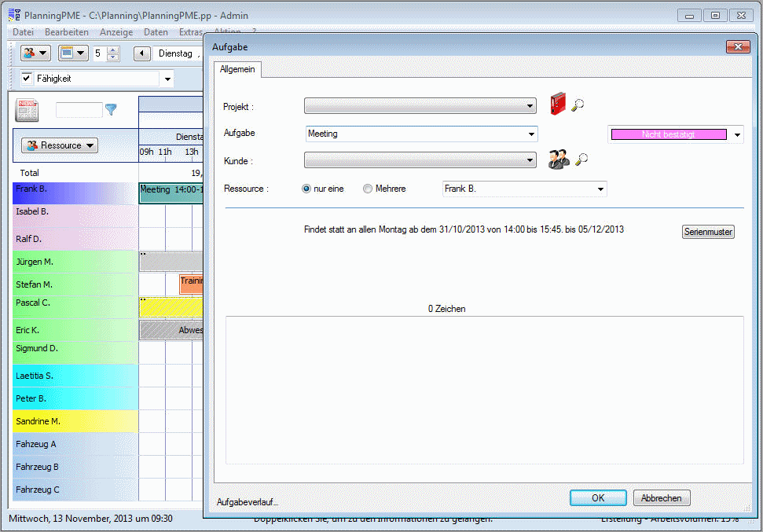763x532 pixels.
Task: Open the Anzeige menu
Action: tap(116, 32)
